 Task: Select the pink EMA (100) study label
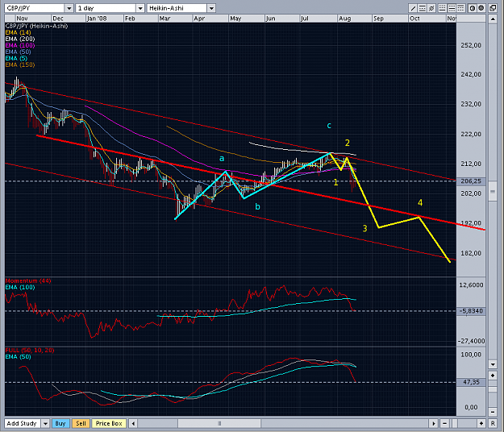[20, 45]
